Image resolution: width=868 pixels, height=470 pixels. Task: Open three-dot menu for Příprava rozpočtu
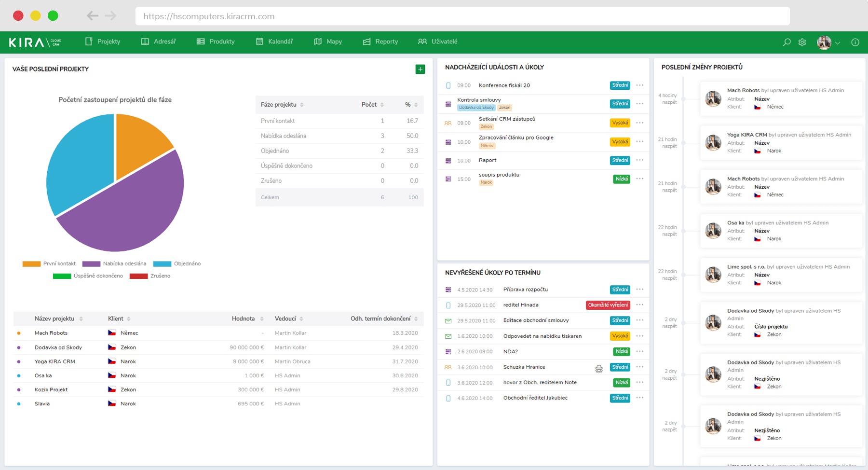[x=639, y=290]
